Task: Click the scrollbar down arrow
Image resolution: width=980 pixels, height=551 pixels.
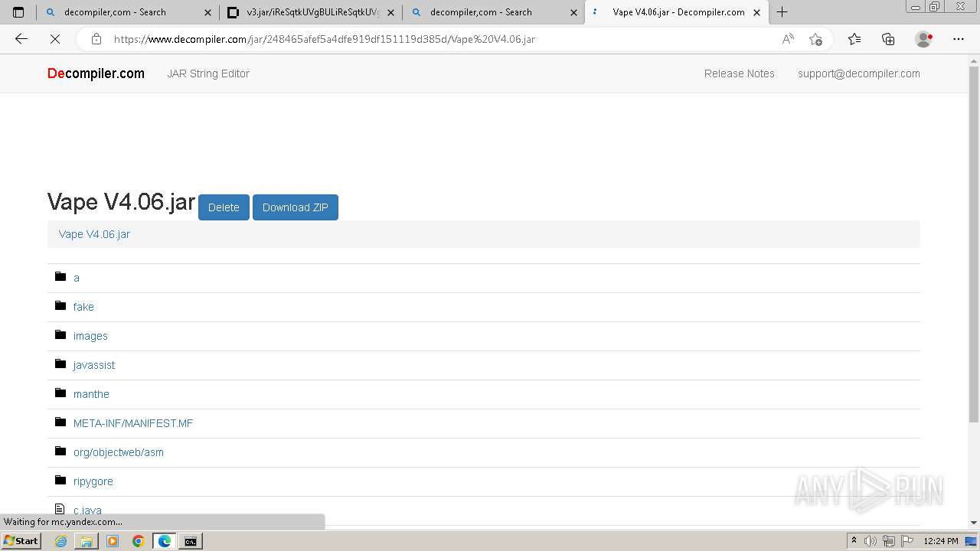Action: click(974, 523)
